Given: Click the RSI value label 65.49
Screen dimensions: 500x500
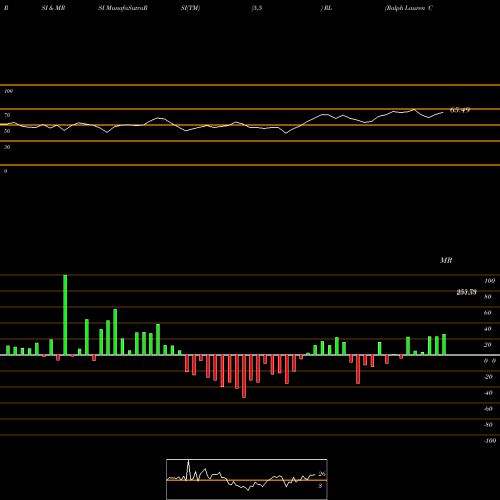Looking at the screenshot, I should click(x=460, y=110).
